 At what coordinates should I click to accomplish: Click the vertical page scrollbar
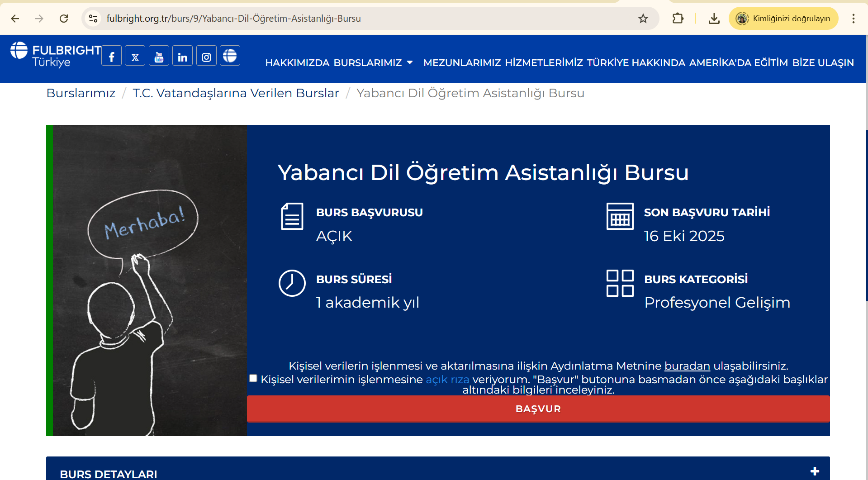coord(866,215)
